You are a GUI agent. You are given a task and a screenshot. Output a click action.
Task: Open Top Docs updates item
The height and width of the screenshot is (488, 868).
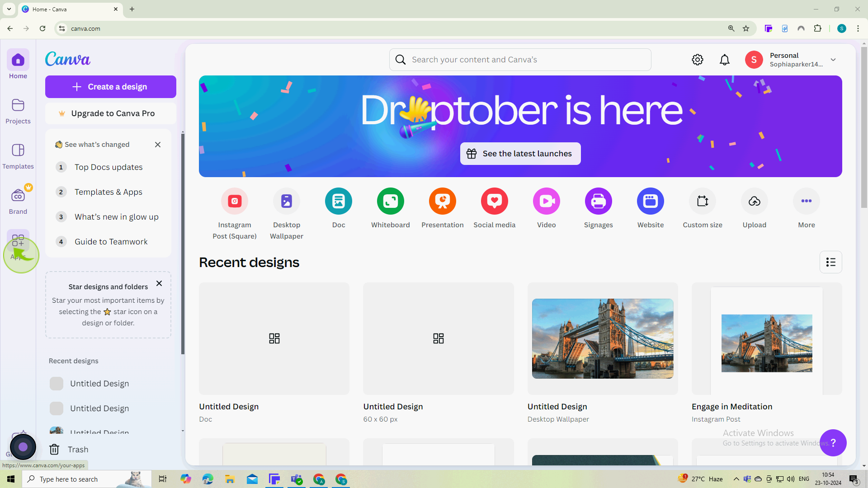pyautogui.click(x=108, y=167)
